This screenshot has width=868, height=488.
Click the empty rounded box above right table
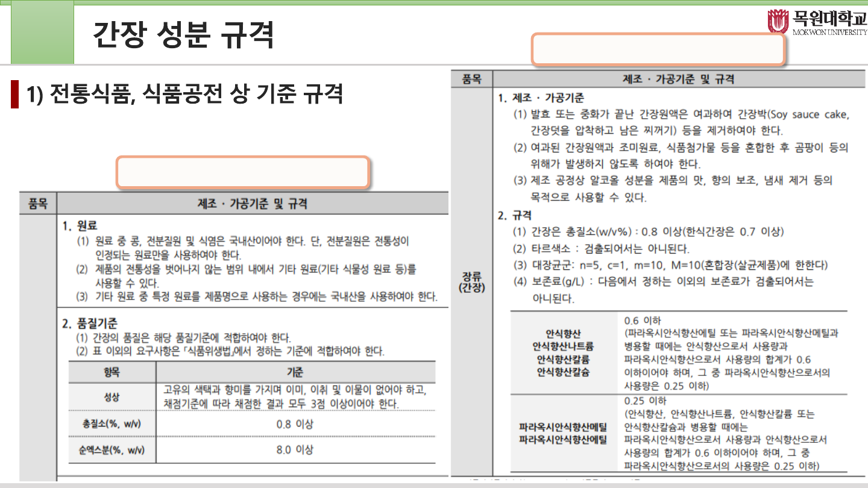tap(658, 49)
